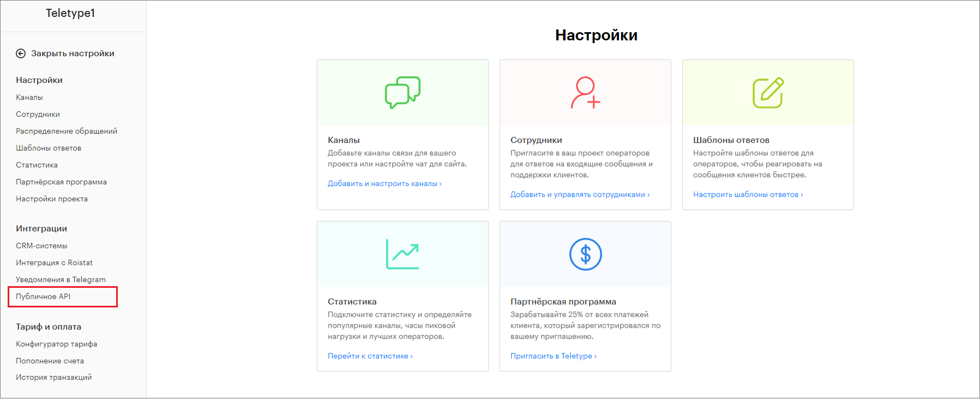This screenshot has height=399, width=980.
Task: Go to 'История транзакций' in sidebar
Action: [53, 377]
